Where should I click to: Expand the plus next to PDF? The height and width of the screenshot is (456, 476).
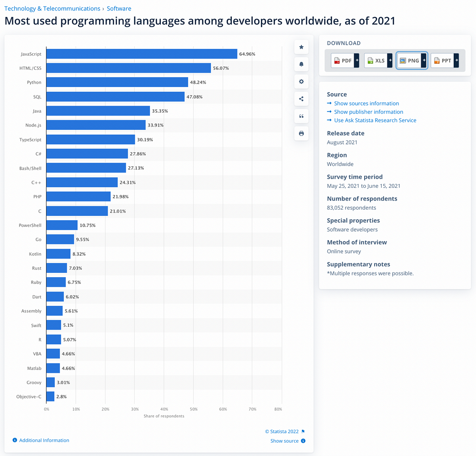[357, 61]
